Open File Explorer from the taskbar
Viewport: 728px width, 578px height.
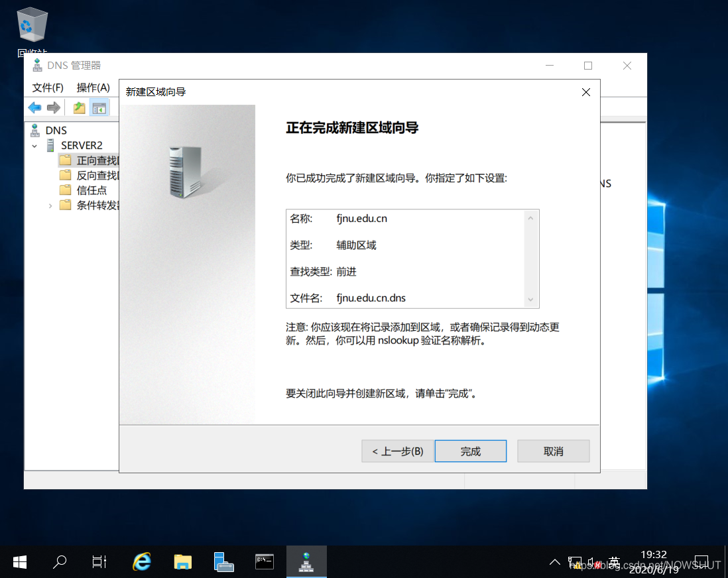pos(182,561)
